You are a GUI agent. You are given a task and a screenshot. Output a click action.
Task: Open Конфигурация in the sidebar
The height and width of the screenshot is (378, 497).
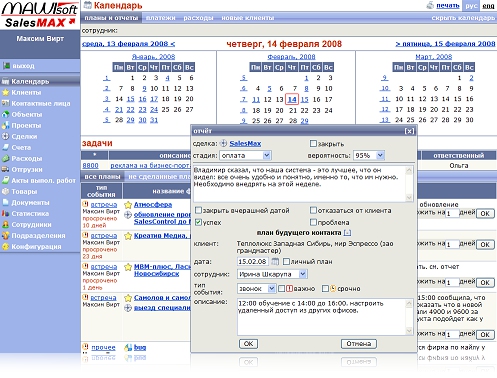tap(36, 246)
